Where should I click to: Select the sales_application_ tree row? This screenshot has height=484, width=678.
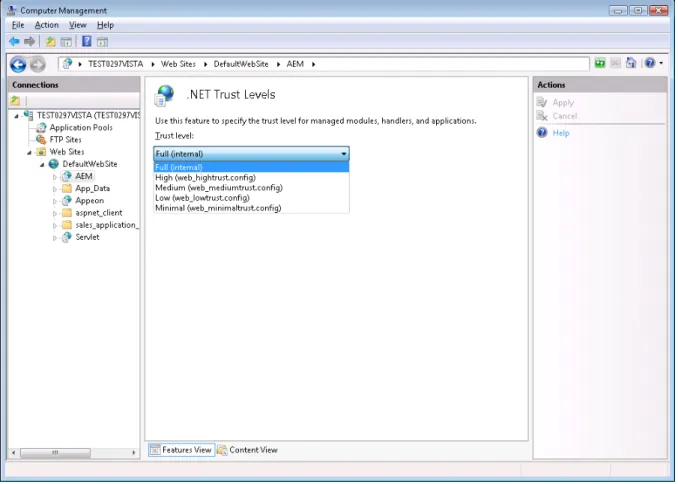pos(107,225)
